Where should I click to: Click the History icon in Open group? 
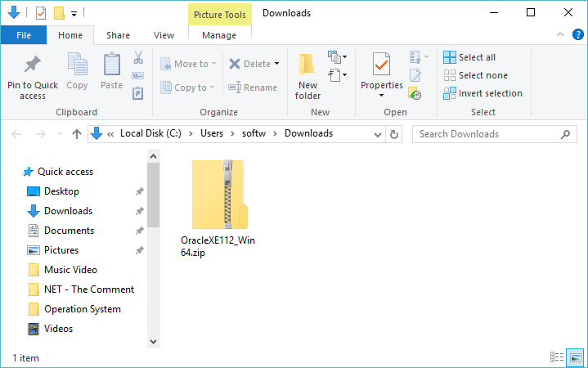pos(415,93)
